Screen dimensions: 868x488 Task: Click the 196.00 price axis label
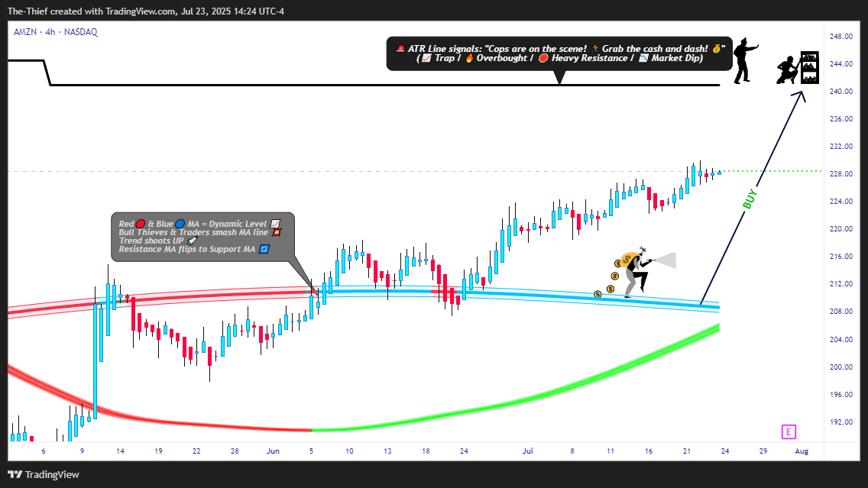(x=840, y=395)
